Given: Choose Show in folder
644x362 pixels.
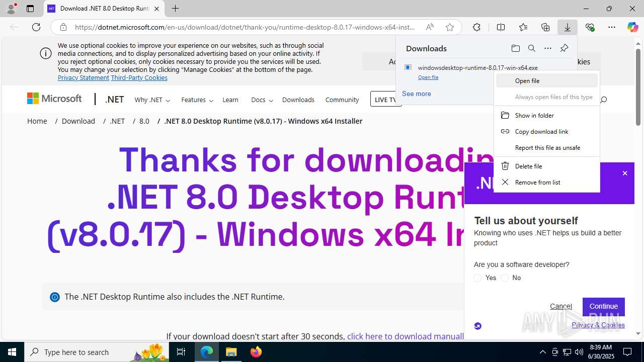Looking at the screenshot, I should [x=547, y=115].
